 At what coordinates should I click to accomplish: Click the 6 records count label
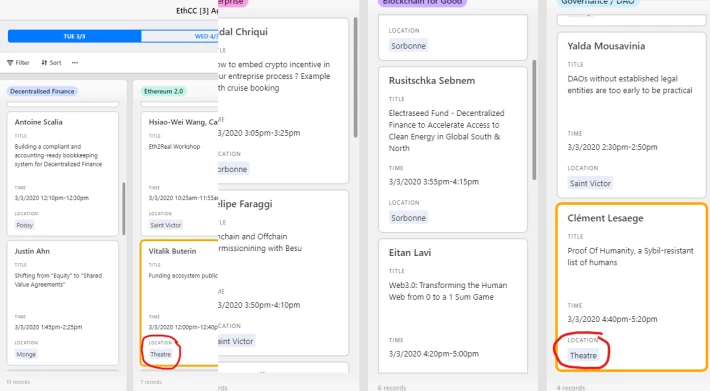(392, 388)
